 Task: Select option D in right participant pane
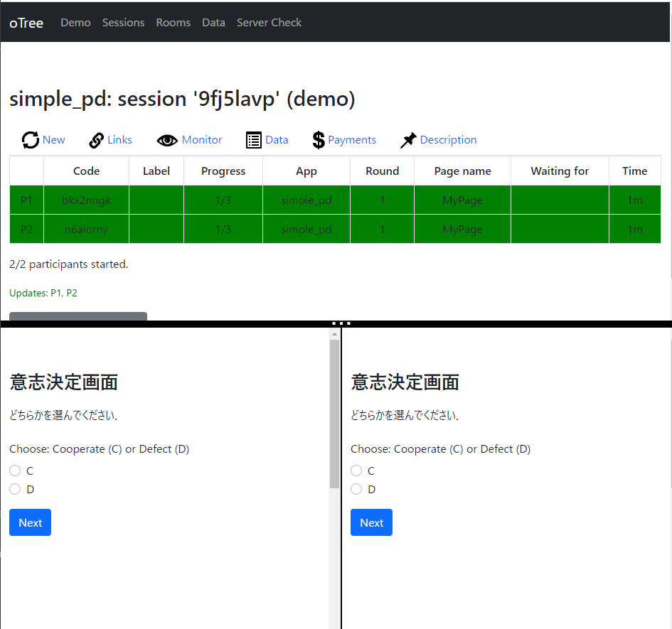pos(356,489)
